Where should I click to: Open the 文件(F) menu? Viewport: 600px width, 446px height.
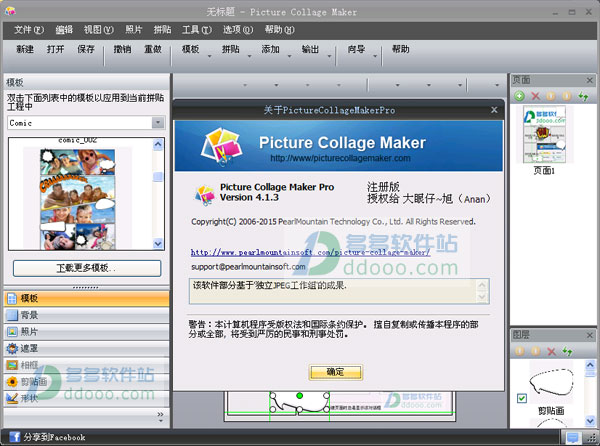pos(29,30)
